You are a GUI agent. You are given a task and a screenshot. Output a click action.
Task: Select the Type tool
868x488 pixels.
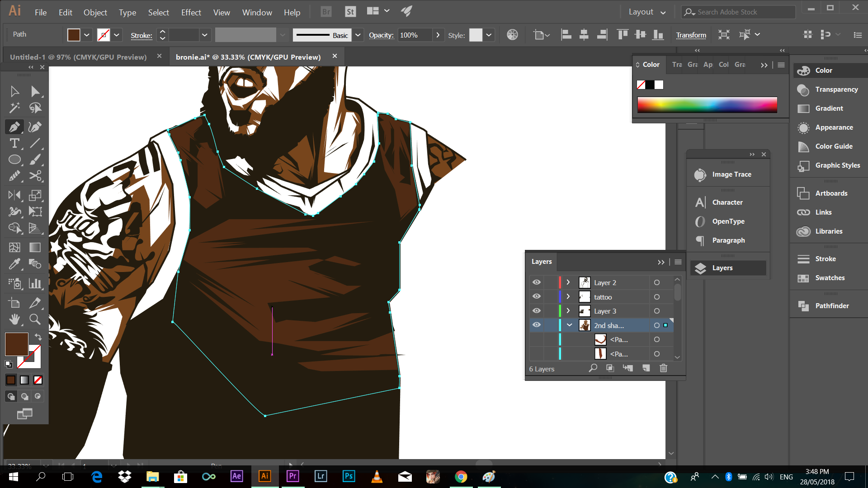(14, 143)
